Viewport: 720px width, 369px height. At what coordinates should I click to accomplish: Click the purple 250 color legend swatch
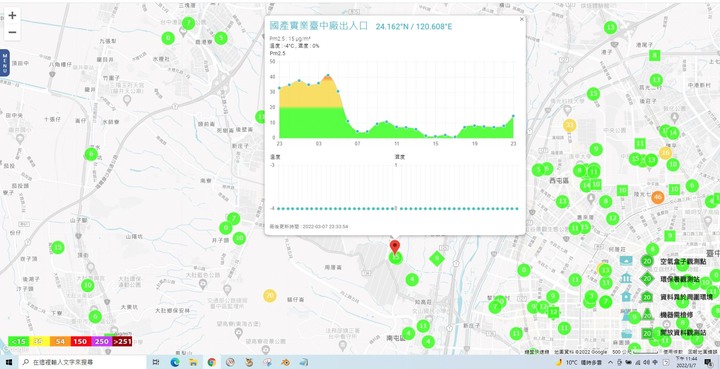pyautogui.click(x=102, y=341)
